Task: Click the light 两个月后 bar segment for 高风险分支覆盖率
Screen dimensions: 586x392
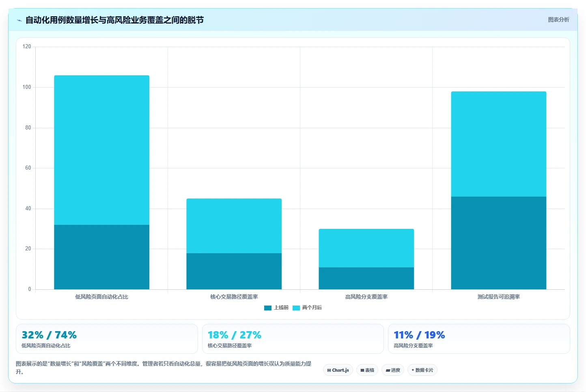Action: point(366,248)
